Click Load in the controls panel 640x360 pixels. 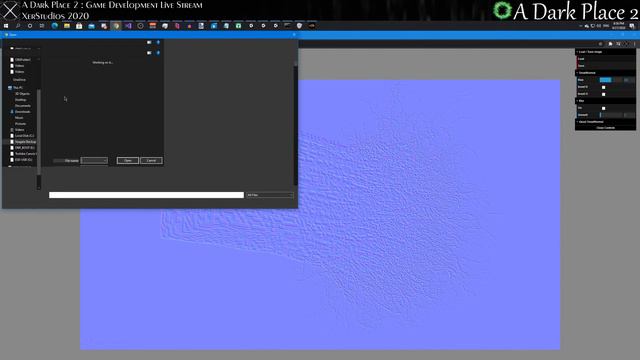(x=605, y=59)
